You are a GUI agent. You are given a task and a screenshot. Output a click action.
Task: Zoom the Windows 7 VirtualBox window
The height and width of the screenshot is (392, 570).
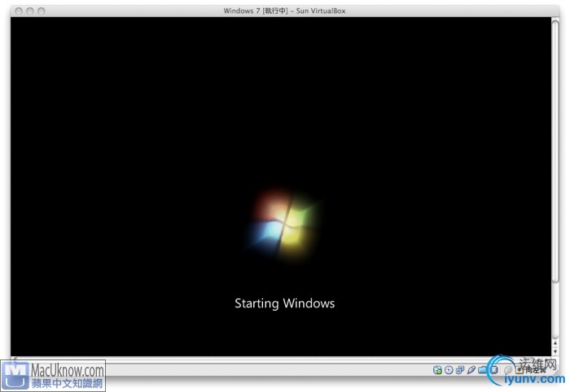pos(41,11)
